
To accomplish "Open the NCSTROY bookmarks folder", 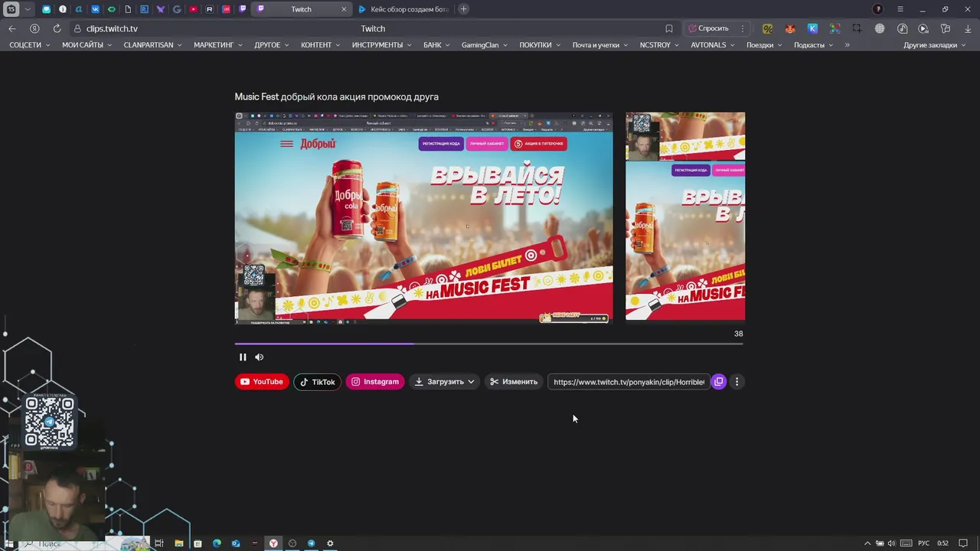I will click(660, 45).
